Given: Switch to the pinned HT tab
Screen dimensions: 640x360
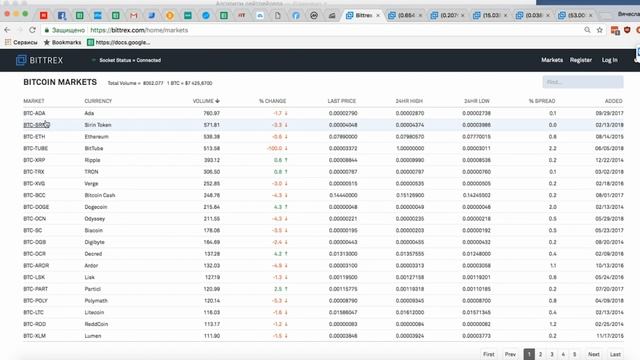Looking at the screenshot, I should 242,16.
